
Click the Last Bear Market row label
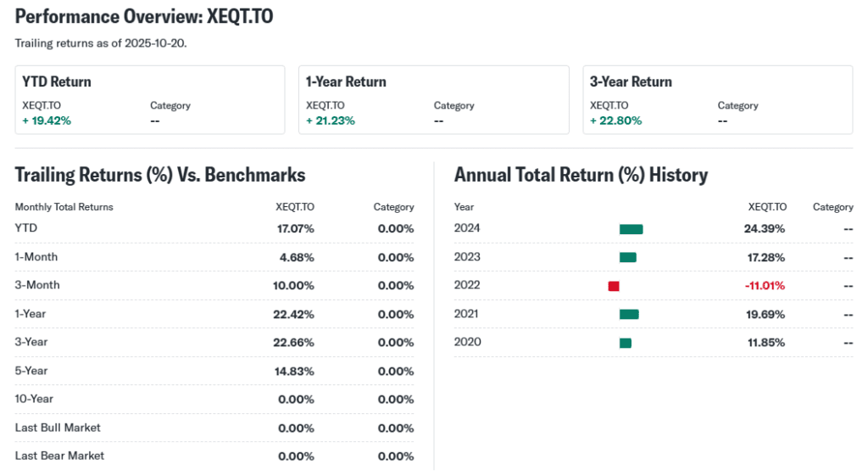[x=59, y=456]
